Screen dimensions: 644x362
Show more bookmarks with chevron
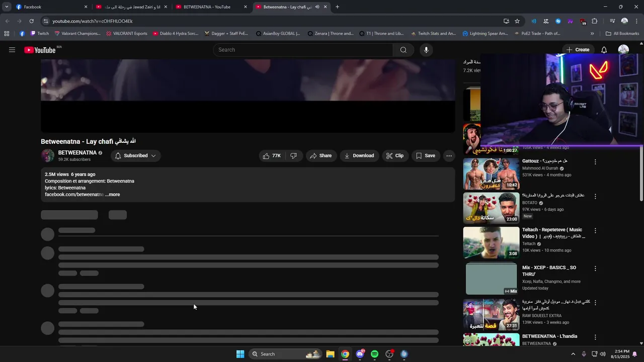point(592,34)
